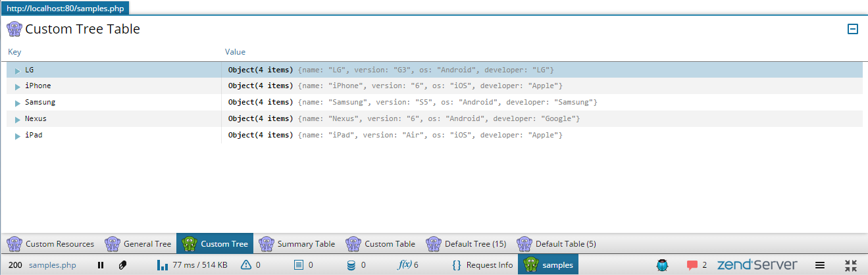Click the Samsung key label

[x=40, y=103]
